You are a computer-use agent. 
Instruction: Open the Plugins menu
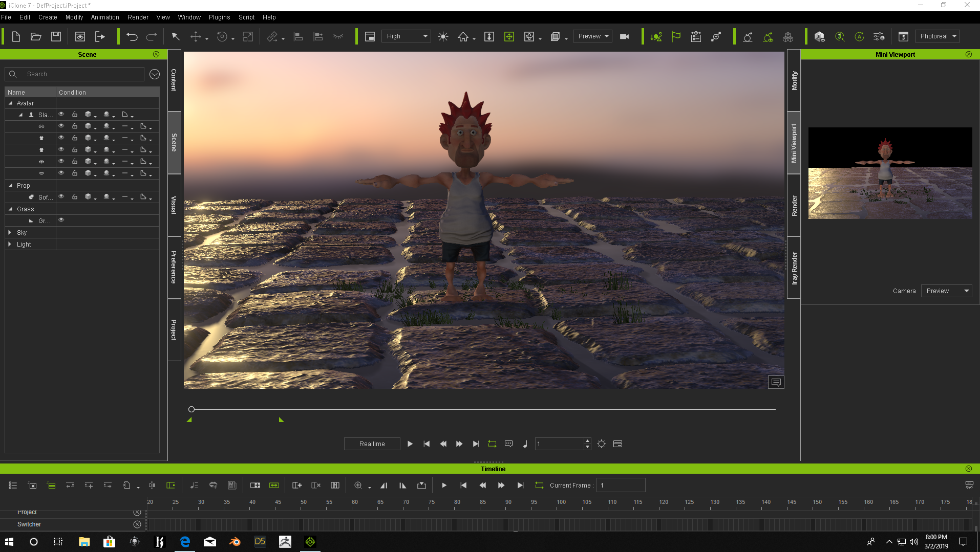pos(219,17)
